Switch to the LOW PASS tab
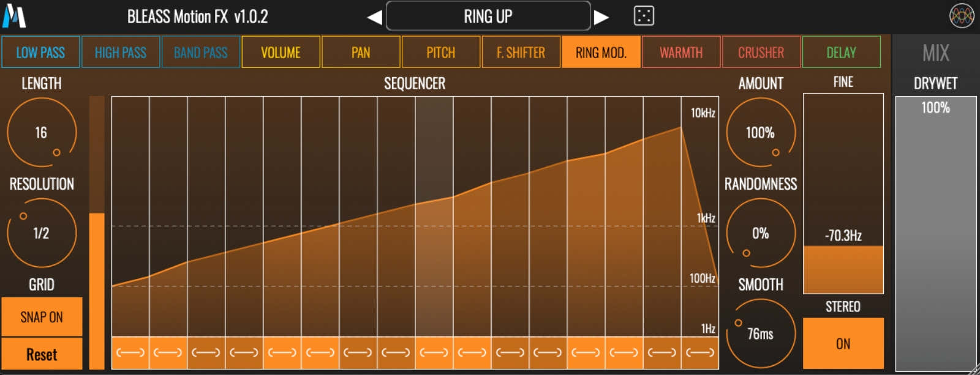The width and height of the screenshot is (980, 375). coord(40,52)
